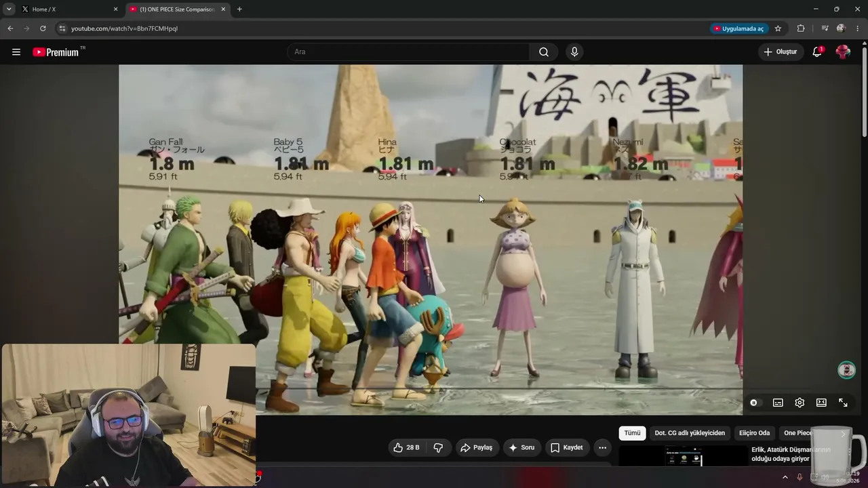The width and height of the screenshot is (868, 488).
Task: Open more actions for the video
Action: click(x=602, y=447)
